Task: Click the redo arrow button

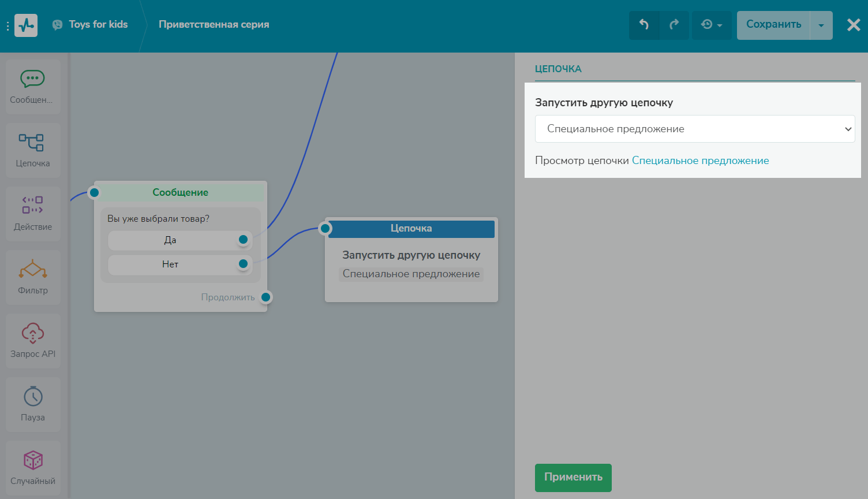Action: pyautogui.click(x=674, y=25)
